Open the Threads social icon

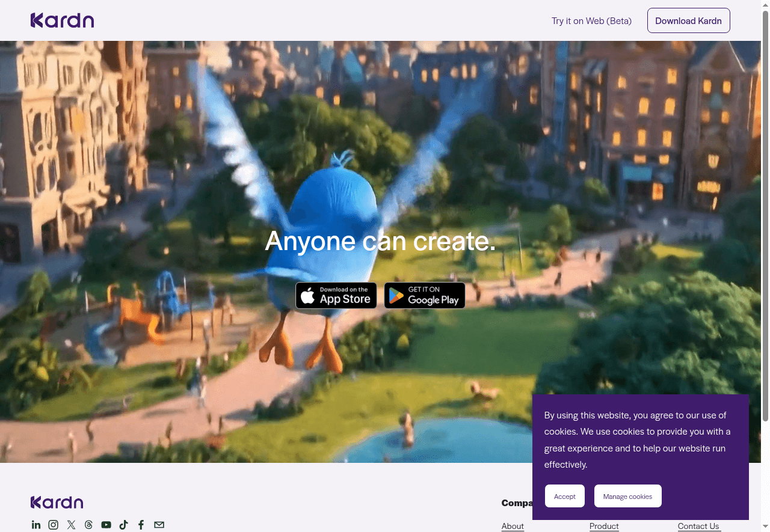88,525
